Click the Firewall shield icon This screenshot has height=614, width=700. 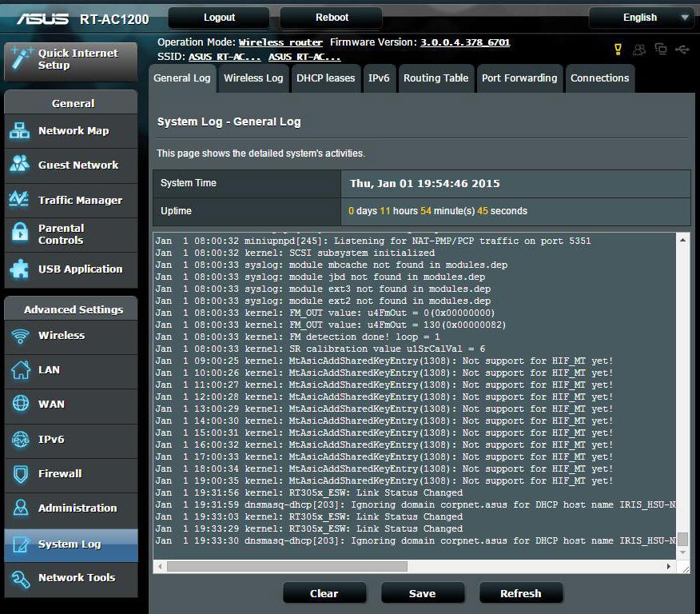(21, 474)
